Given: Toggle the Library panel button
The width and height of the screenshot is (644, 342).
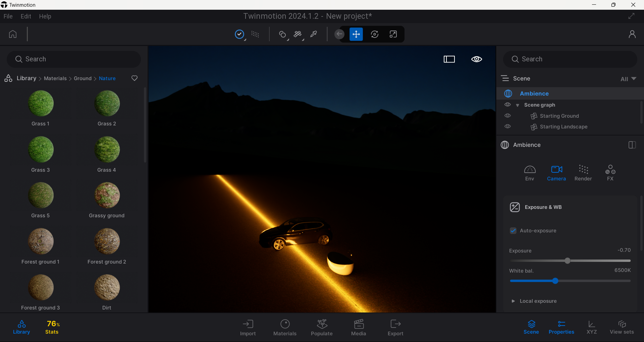Looking at the screenshot, I should (21, 328).
